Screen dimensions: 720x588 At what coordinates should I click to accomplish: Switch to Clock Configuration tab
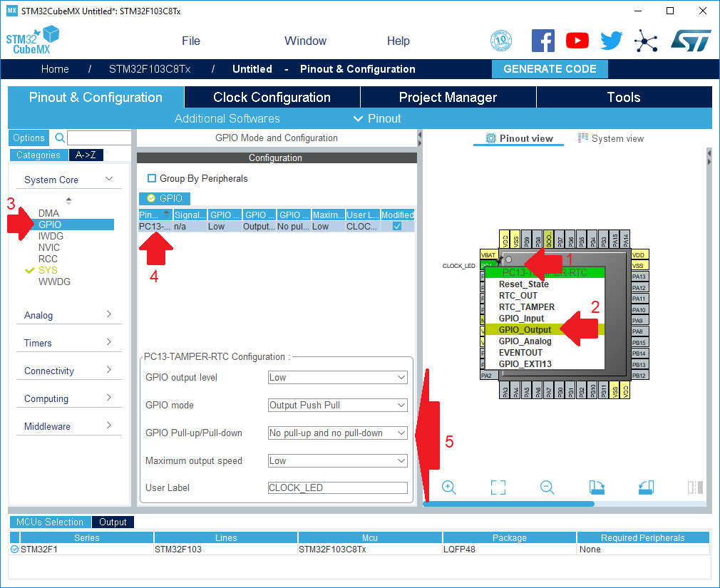point(272,97)
